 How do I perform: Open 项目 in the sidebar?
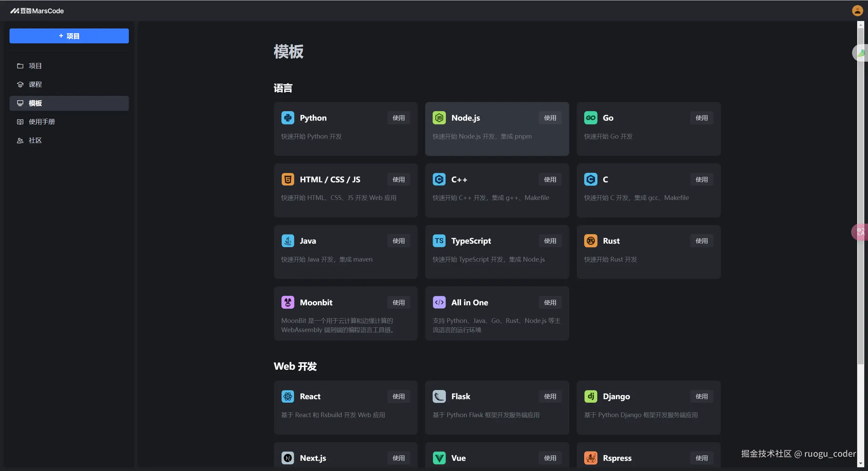[35, 66]
